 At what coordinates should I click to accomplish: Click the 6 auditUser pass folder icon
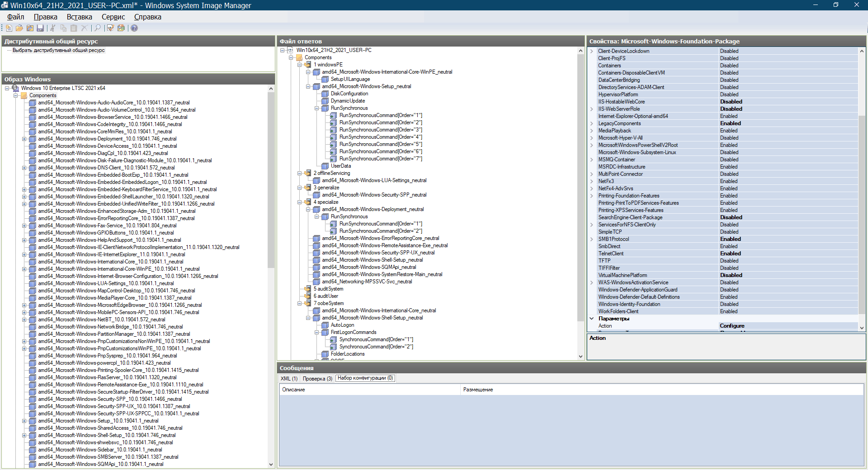(x=307, y=296)
